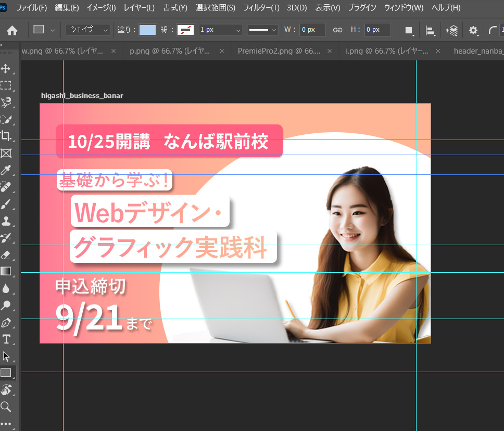
Task: Select the Lasso tool
Action: click(5, 102)
